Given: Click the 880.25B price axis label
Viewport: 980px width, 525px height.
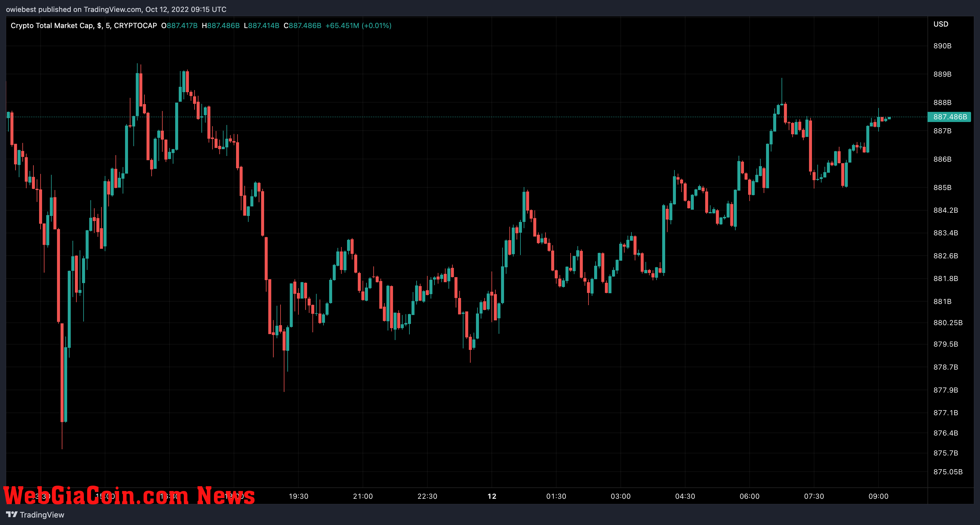Looking at the screenshot, I should click(948, 323).
